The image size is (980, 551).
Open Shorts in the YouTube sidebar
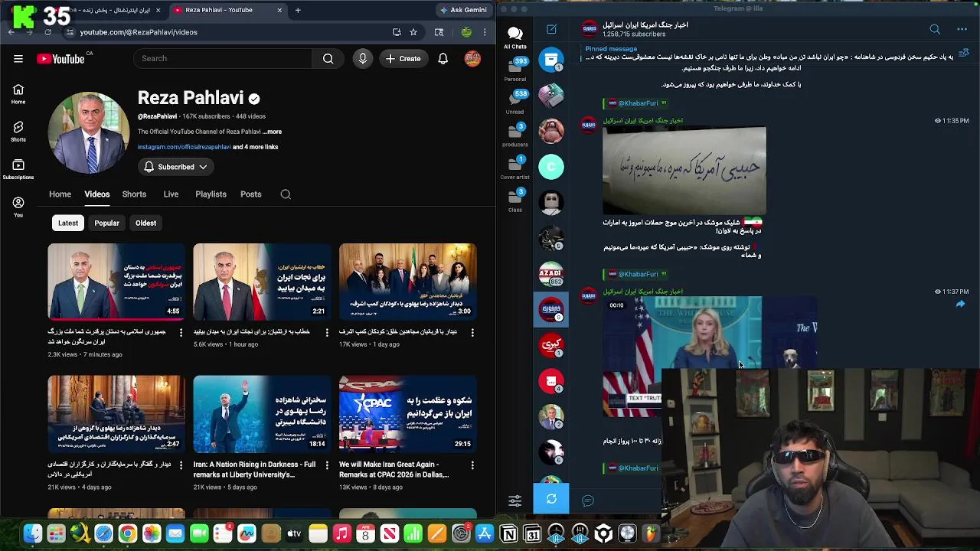point(18,131)
